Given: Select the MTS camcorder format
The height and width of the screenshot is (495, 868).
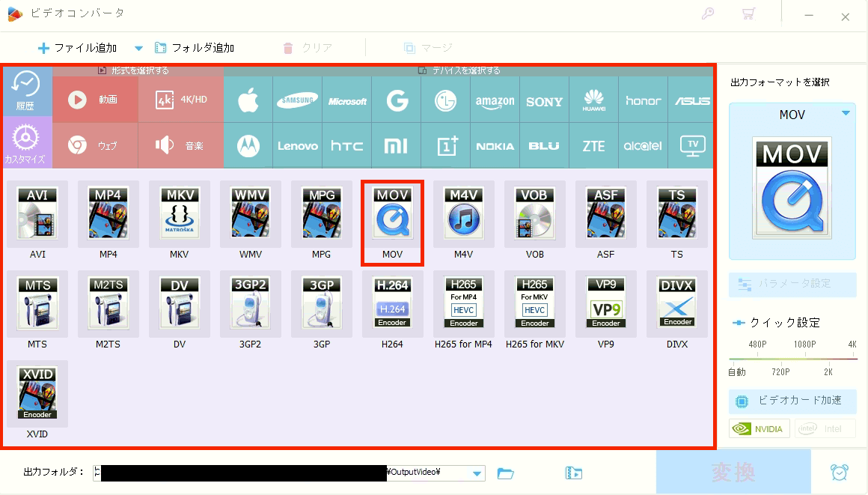Looking at the screenshot, I should tap(37, 304).
